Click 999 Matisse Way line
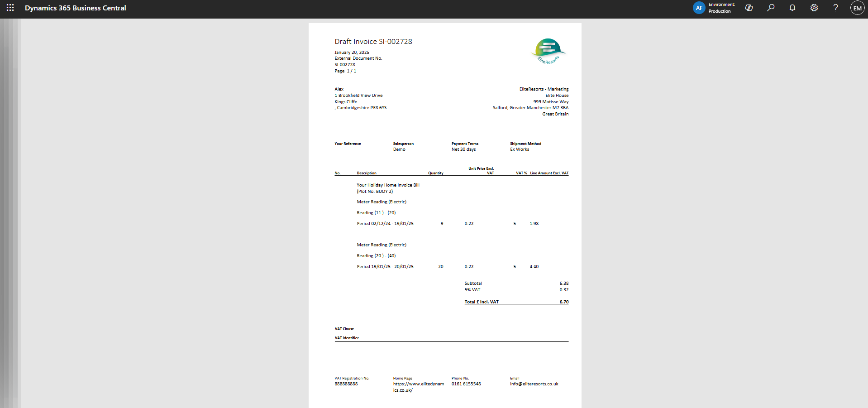 click(551, 102)
